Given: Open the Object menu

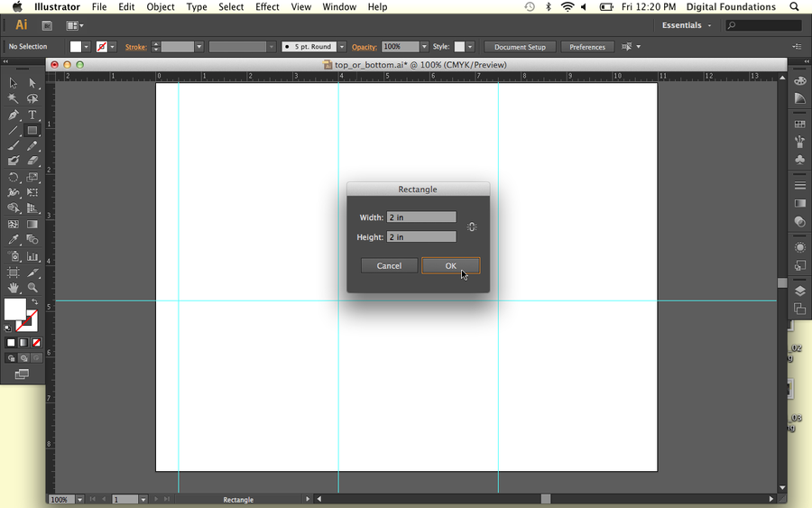Looking at the screenshot, I should pos(161,6).
